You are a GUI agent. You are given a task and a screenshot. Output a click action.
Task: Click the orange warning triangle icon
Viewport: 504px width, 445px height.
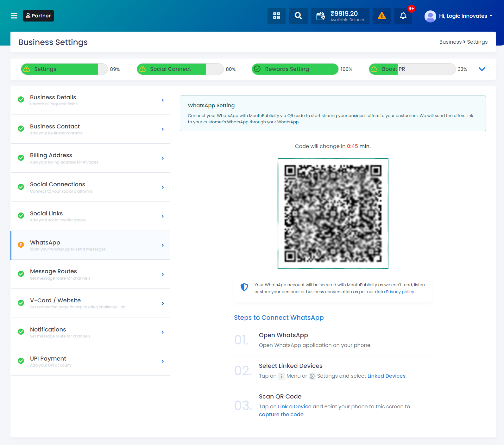[382, 15]
